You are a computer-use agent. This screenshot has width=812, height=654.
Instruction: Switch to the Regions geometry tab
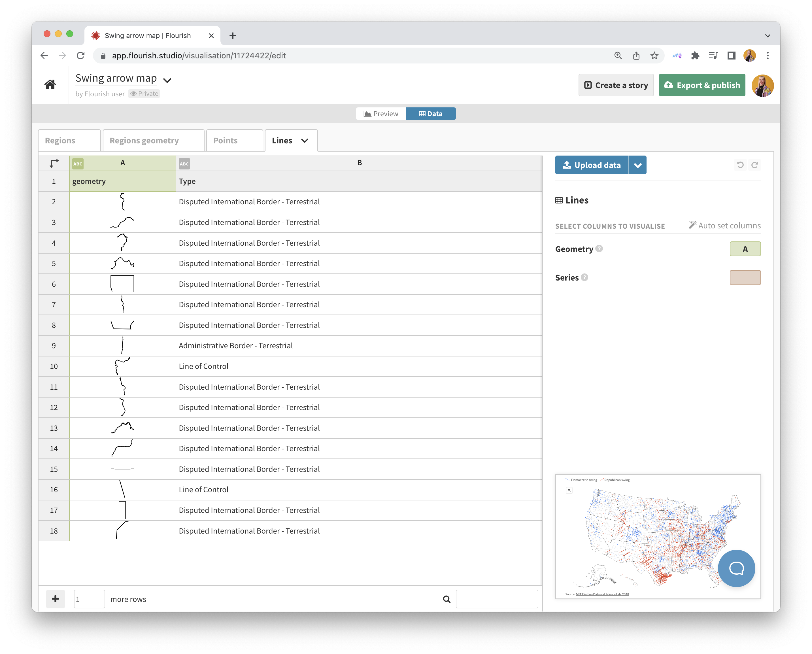(x=144, y=140)
